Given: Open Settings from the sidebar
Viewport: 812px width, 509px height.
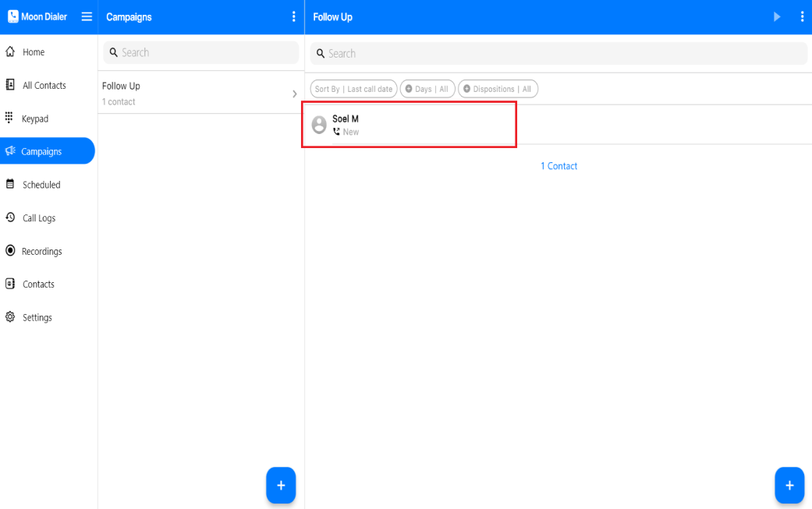Looking at the screenshot, I should 37,318.
